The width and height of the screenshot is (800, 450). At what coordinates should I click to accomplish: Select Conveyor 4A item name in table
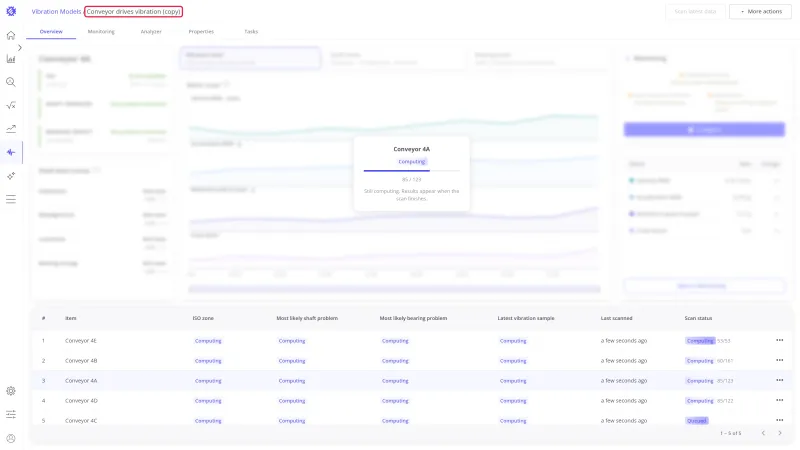(81, 381)
